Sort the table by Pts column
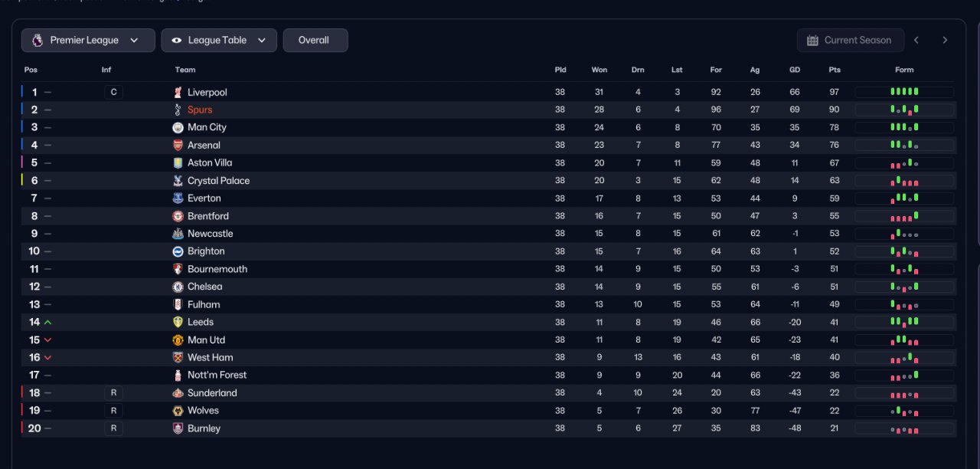This screenshot has height=469, width=980. [x=834, y=70]
